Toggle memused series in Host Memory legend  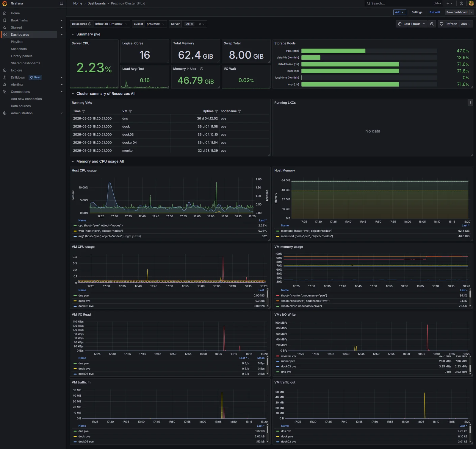coord(307,236)
